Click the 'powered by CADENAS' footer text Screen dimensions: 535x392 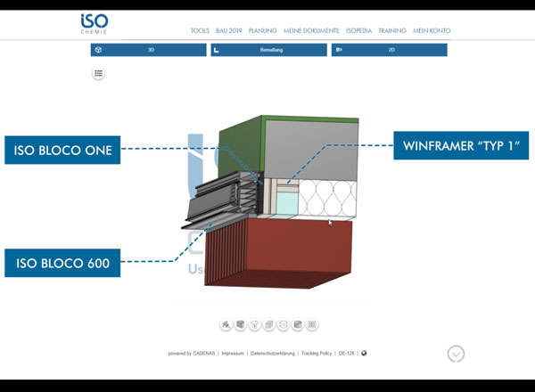pos(192,354)
